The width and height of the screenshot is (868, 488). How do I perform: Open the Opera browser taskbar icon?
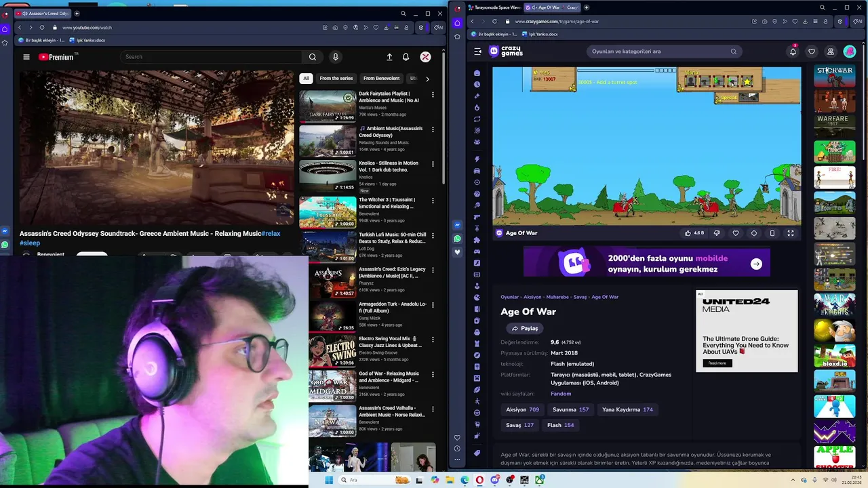point(479,480)
